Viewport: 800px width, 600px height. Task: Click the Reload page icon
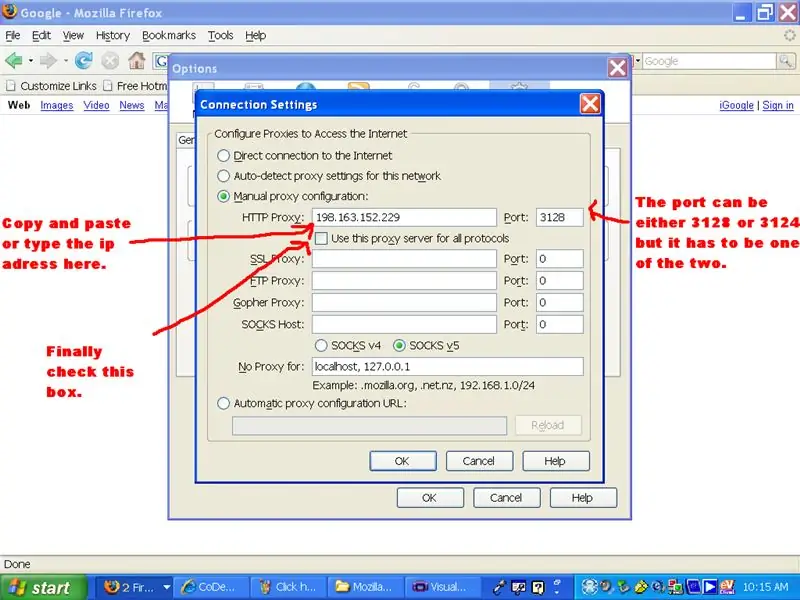click(x=84, y=61)
